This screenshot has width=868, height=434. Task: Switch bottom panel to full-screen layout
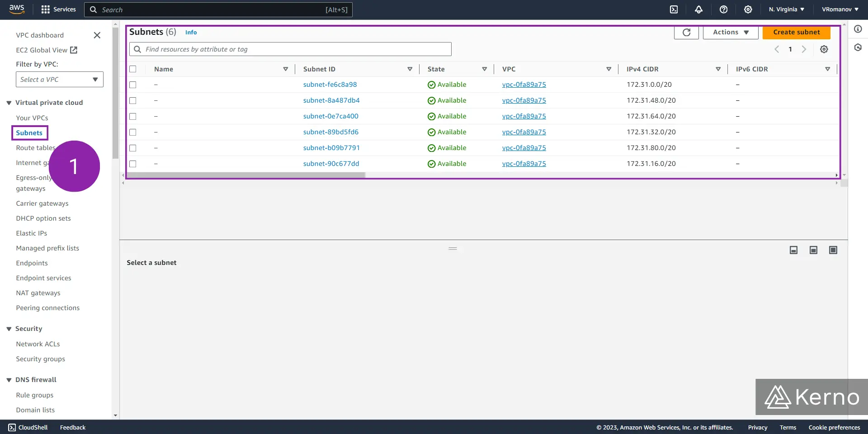pos(833,250)
